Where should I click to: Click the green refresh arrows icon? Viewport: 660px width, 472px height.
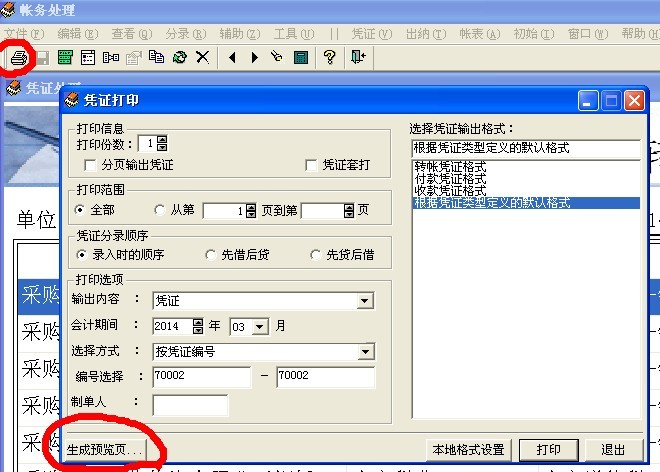(180, 57)
